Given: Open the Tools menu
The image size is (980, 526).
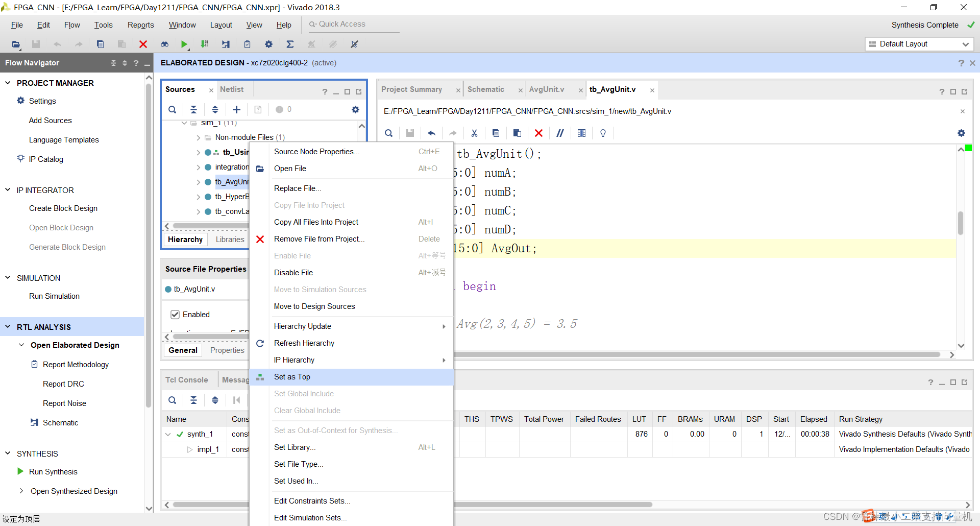Looking at the screenshot, I should click(x=103, y=25).
